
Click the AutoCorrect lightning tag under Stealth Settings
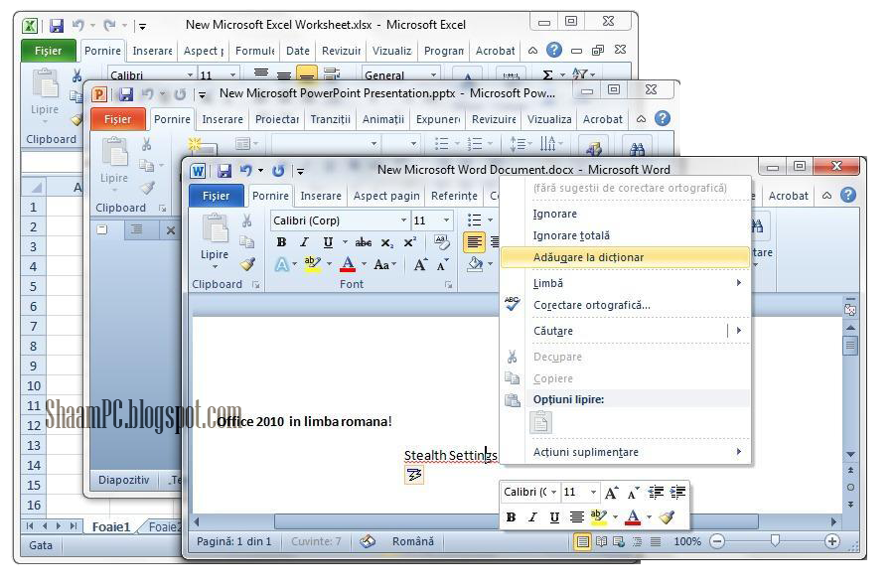coord(414,475)
